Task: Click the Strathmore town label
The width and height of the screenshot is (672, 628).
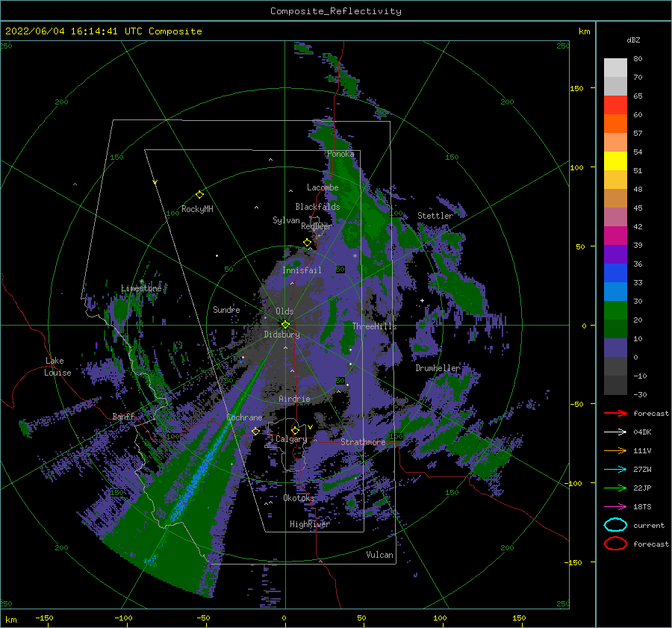Action: [363, 441]
